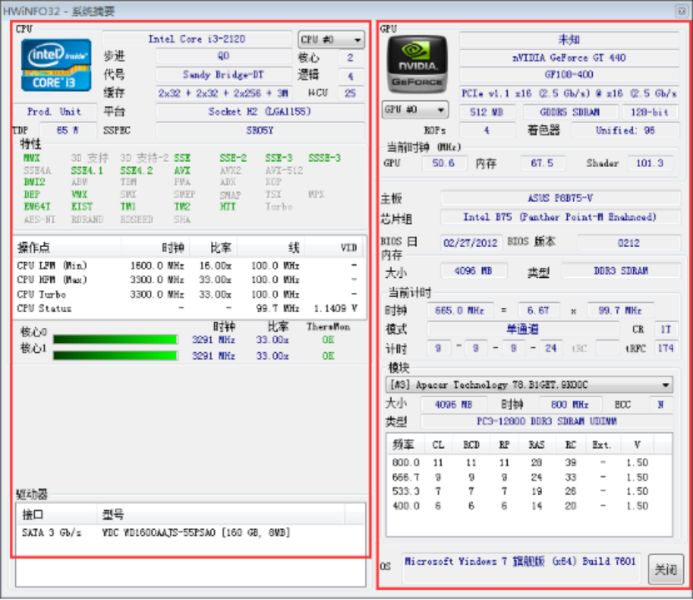Click the 3291 MHz Core 0 clock value
693x600 pixels.
[x=213, y=339]
